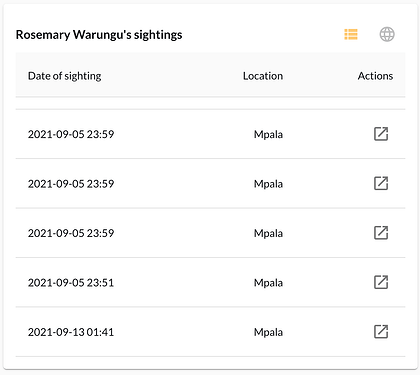
Task: Select the first 2021-09-05 23:59 date cell
Action: click(71, 134)
